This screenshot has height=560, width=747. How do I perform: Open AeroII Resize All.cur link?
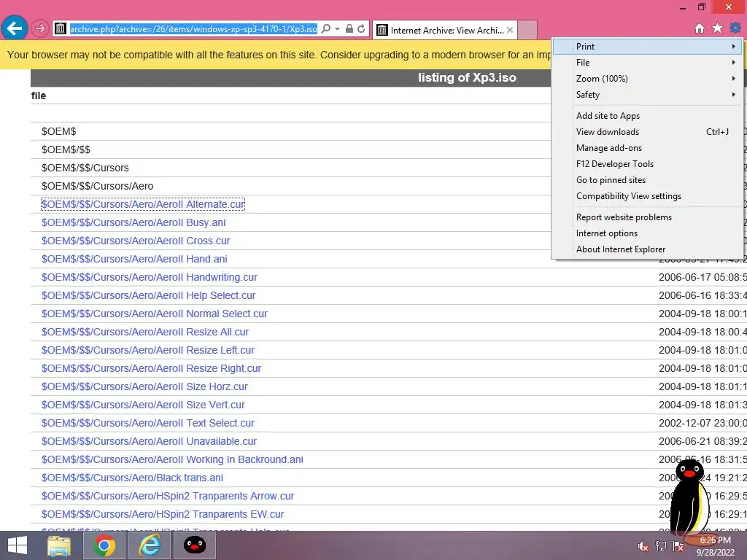pos(145,332)
